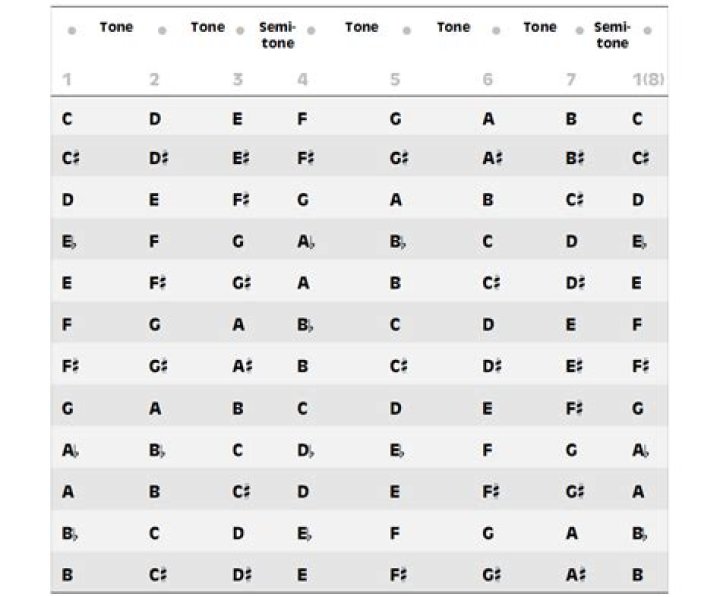Select 'F♯' third degree in the D row
This screenshot has width=720, height=597.
(x=241, y=200)
